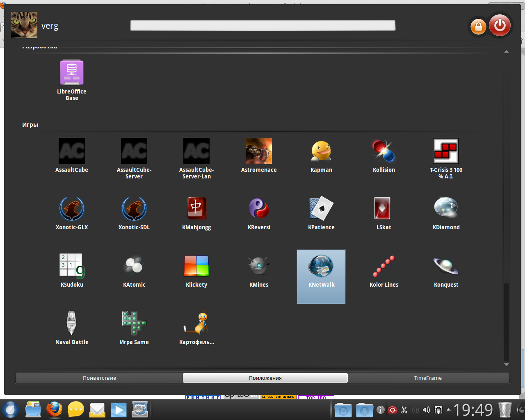The width and height of the screenshot is (525, 420).
Task: Click the 19:49 clock
Action: coord(473,410)
